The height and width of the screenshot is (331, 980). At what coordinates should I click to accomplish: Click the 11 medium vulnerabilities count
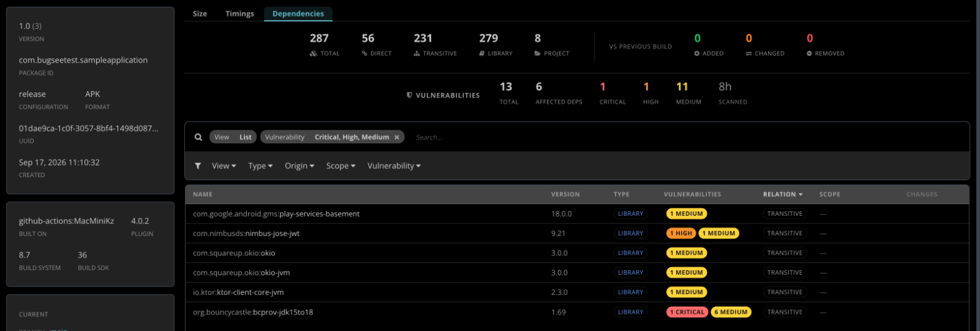[x=682, y=86]
